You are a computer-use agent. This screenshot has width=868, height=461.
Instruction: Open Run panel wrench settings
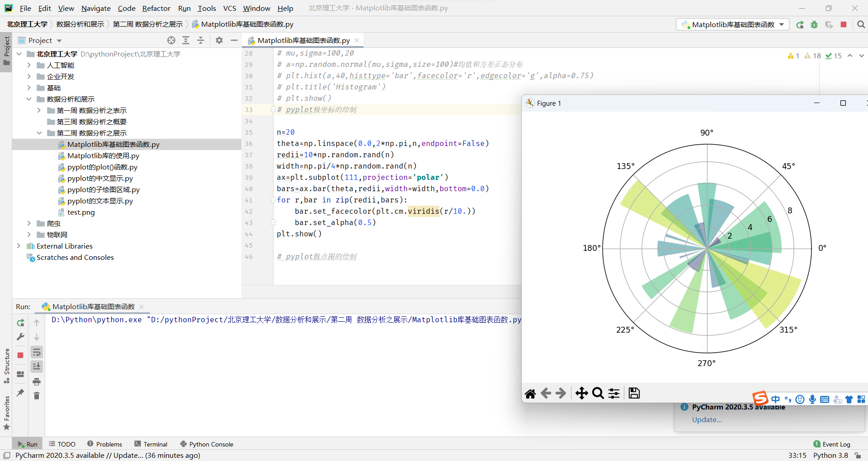click(x=20, y=337)
